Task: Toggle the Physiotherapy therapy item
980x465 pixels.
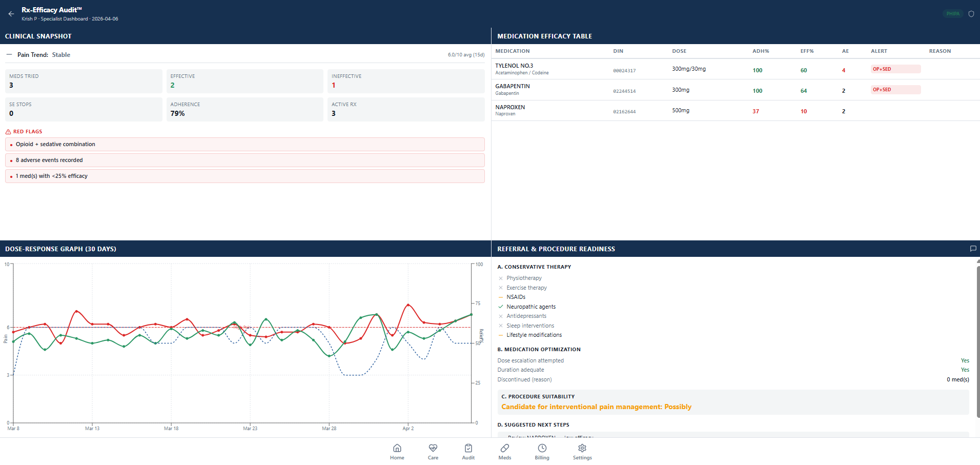Action: click(x=524, y=278)
